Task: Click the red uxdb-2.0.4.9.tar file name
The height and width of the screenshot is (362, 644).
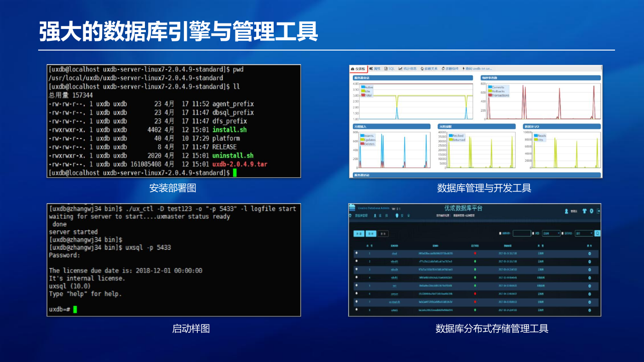Action: [x=240, y=164]
